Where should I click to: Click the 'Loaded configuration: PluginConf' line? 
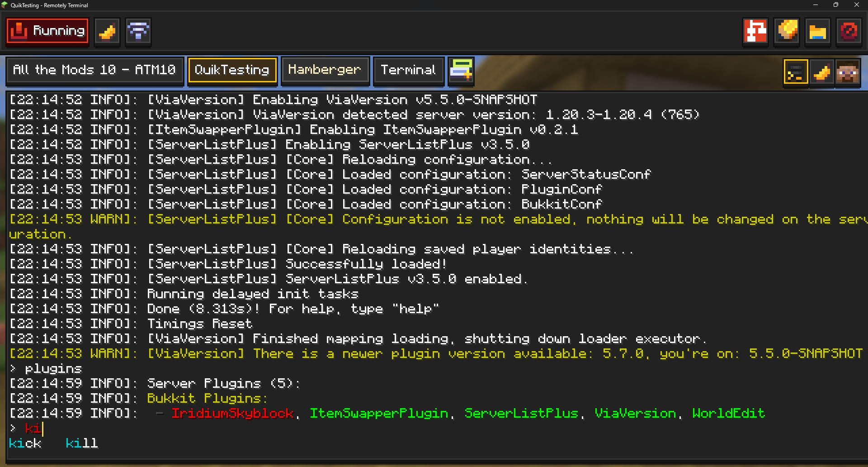coord(306,189)
